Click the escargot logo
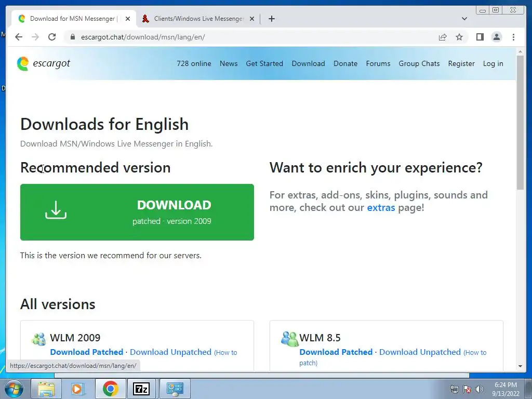 tap(44, 63)
